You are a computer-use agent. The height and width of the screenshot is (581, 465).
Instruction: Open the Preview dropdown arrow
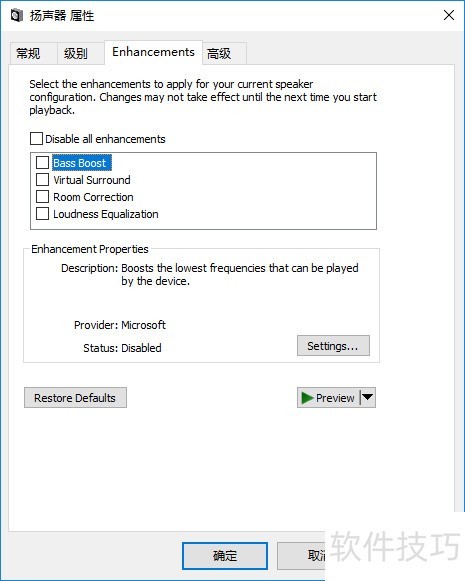368,397
